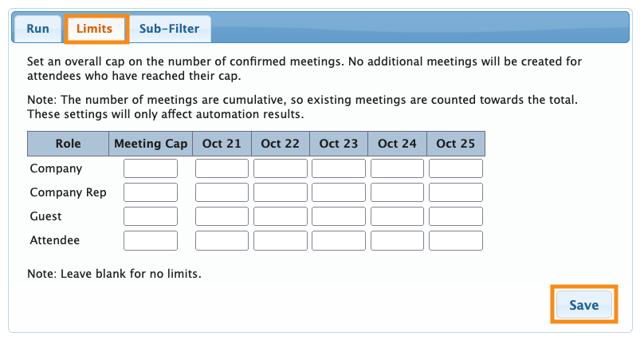Click Guest Oct 23 limit field

pyautogui.click(x=339, y=216)
